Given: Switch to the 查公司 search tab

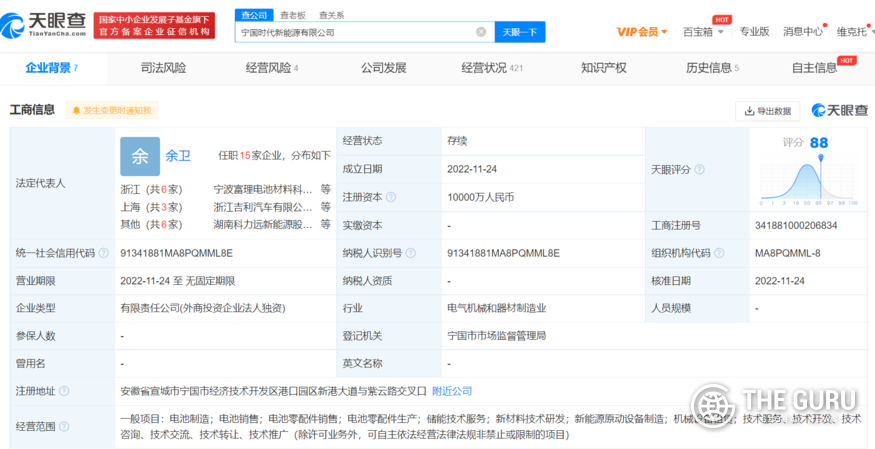Looking at the screenshot, I should coord(253,15).
